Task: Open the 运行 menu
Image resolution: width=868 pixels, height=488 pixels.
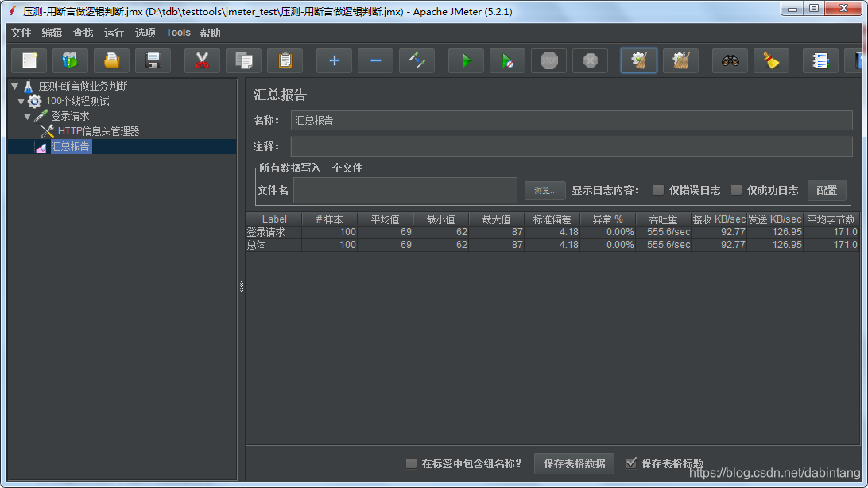Action: (114, 33)
